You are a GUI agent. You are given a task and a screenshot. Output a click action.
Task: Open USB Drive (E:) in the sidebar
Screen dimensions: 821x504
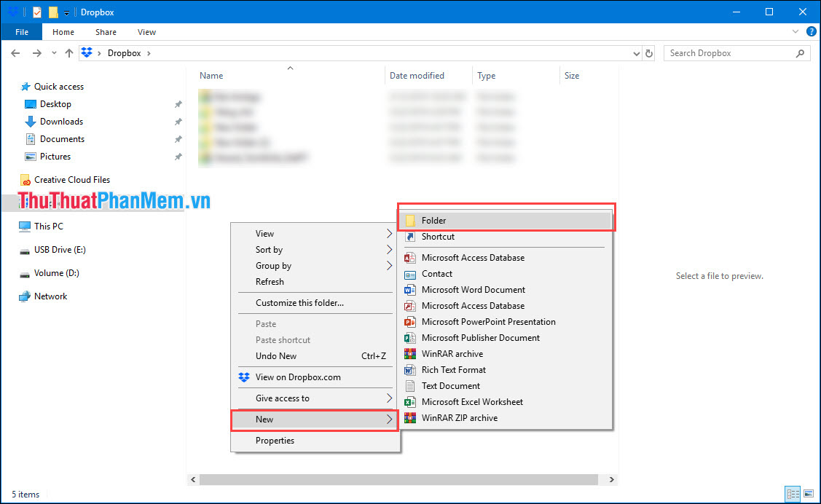pos(60,250)
